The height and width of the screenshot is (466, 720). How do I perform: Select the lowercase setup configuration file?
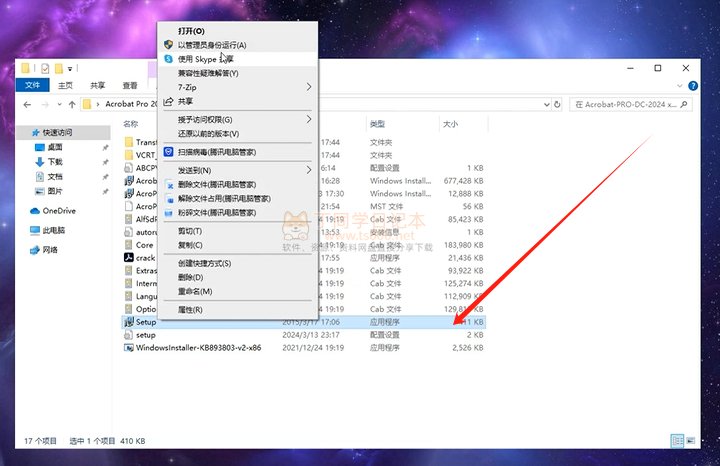[x=304, y=335]
